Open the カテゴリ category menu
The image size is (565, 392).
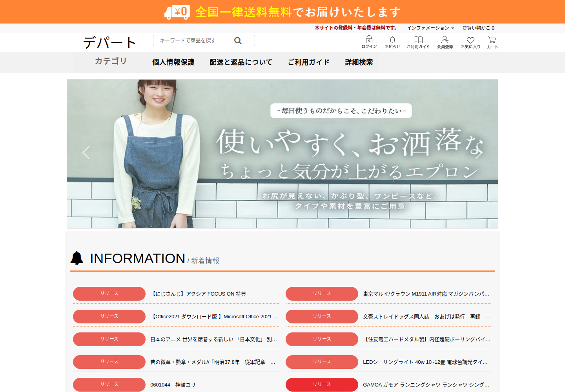coord(111,61)
